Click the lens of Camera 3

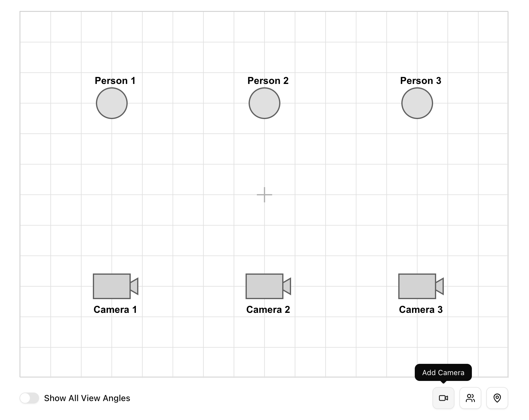[440, 286]
